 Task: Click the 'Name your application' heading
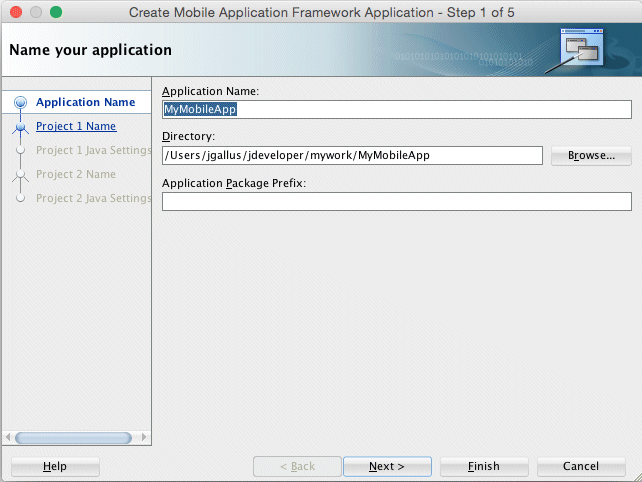click(x=90, y=50)
